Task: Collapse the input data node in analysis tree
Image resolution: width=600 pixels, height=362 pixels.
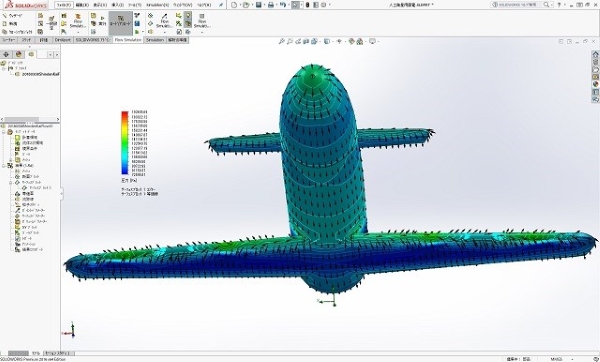Action: tap(4, 132)
